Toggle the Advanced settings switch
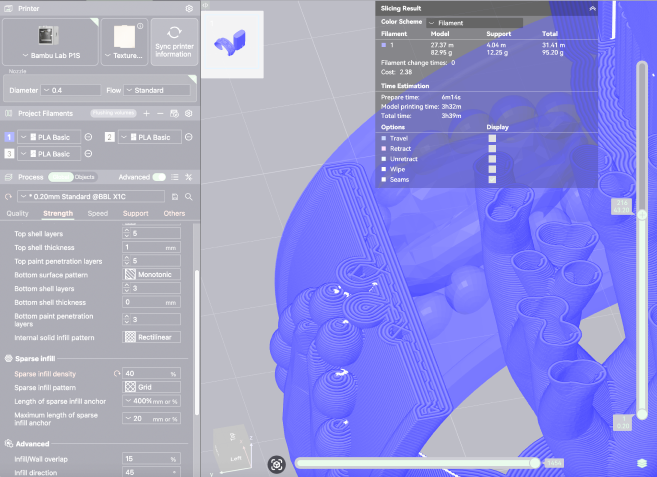This screenshot has height=477, width=657. click(x=158, y=176)
